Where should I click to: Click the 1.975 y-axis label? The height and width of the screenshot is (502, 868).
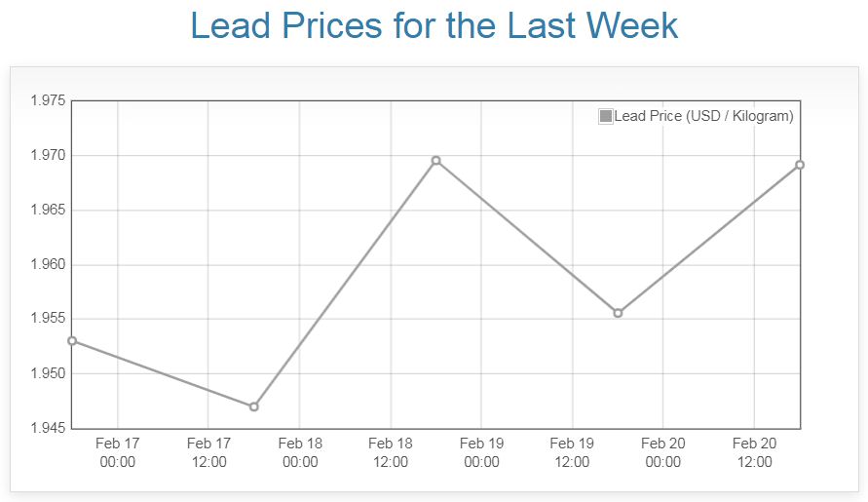(47, 100)
